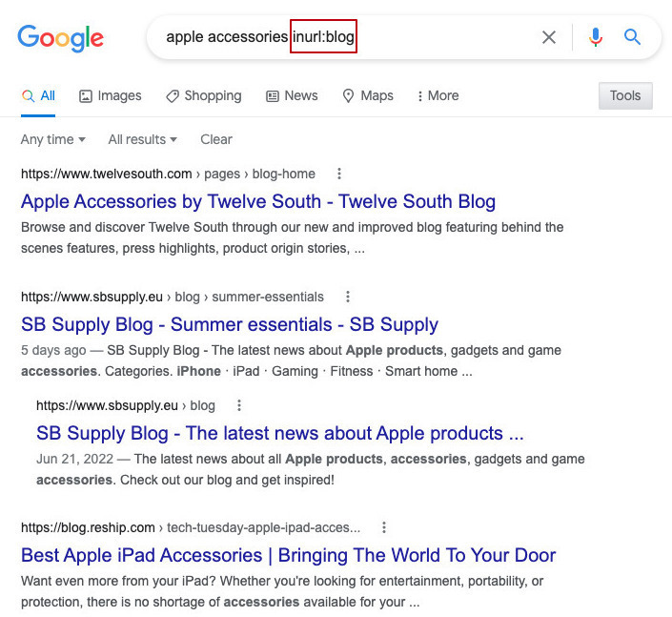Switch to the News tab

(292, 95)
